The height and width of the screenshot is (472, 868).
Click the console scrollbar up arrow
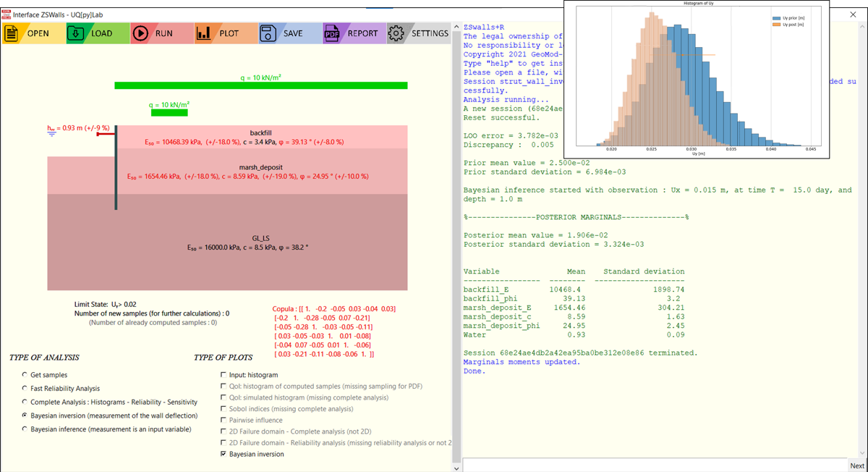[x=456, y=28]
